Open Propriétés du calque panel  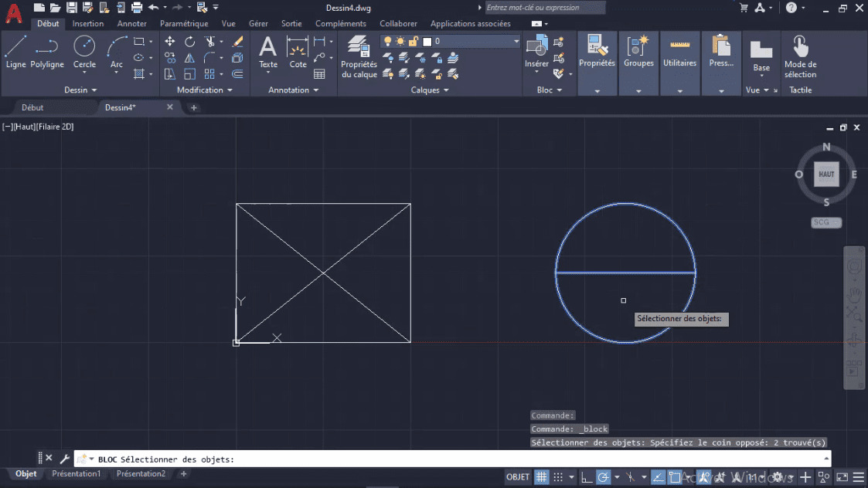pos(359,56)
